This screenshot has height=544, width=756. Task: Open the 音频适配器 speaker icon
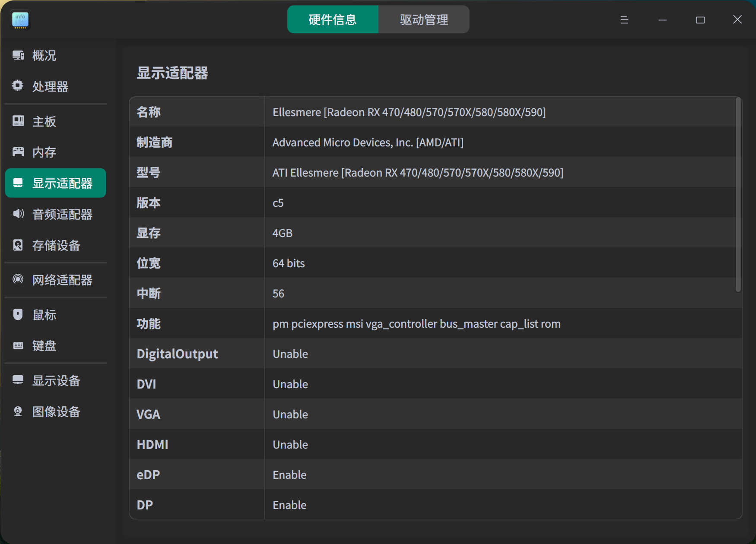(x=17, y=214)
